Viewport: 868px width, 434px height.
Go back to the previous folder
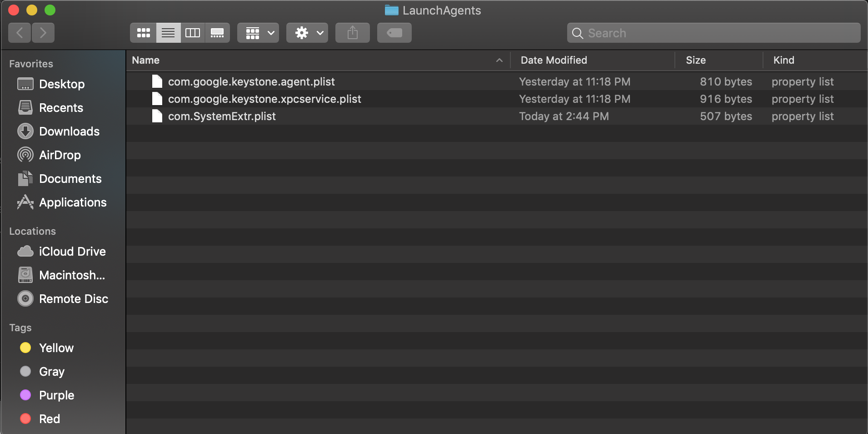pyautogui.click(x=20, y=33)
